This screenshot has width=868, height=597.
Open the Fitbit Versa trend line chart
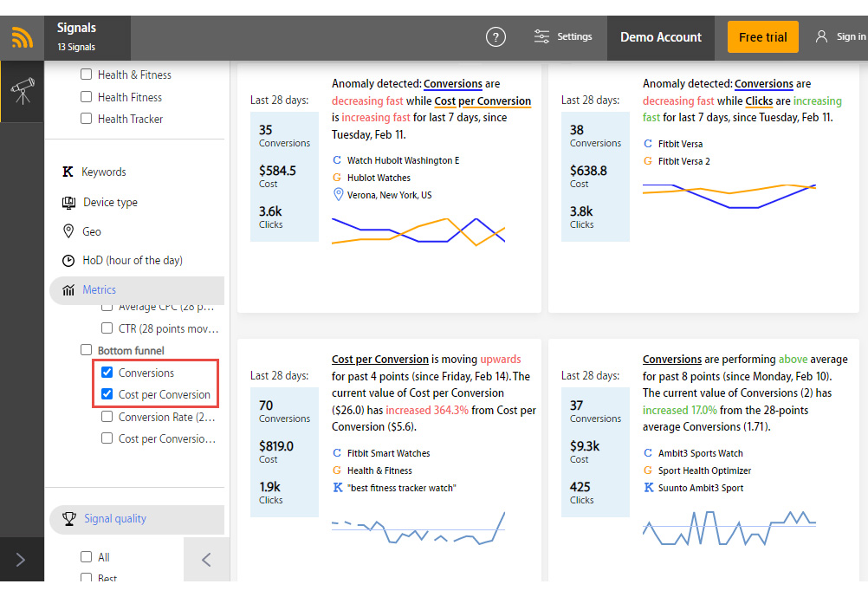coord(729,196)
